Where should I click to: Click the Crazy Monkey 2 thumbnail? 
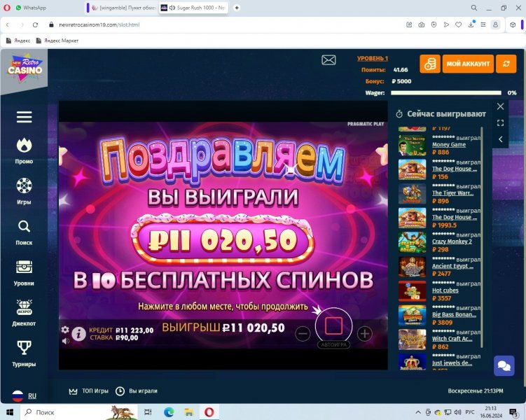click(413, 242)
